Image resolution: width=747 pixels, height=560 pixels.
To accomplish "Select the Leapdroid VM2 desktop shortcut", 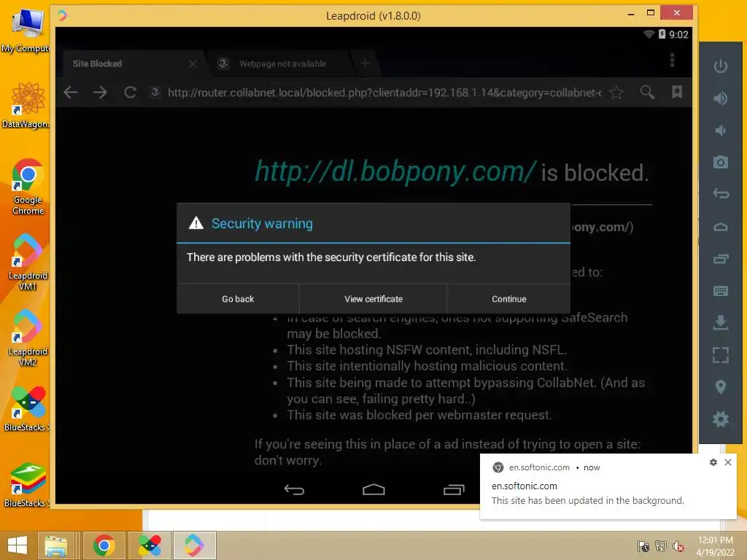I will click(28, 338).
